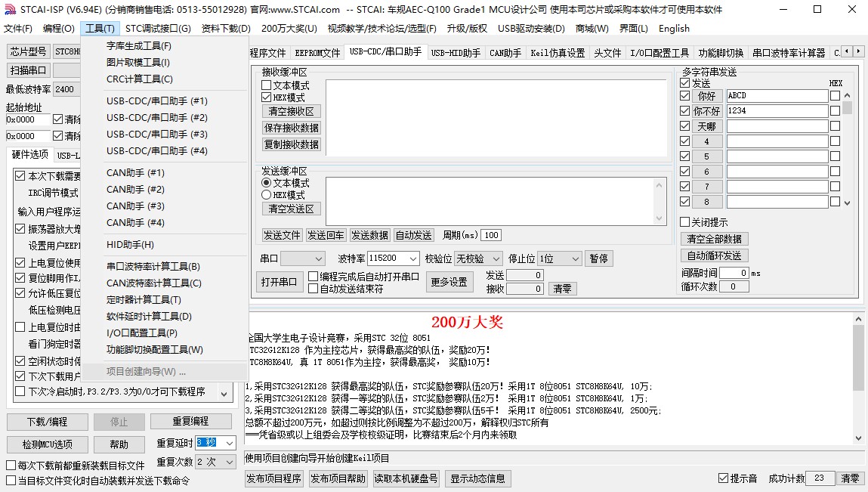Click 检测MCU选项 button
This screenshot has width=868, height=492.
tap(48, 444)
